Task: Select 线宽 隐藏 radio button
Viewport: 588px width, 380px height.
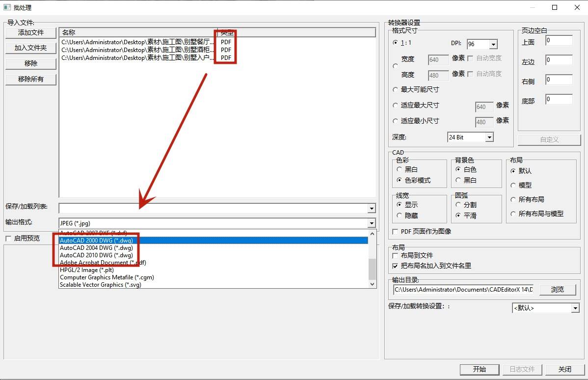Action: (x=400, y=216)
